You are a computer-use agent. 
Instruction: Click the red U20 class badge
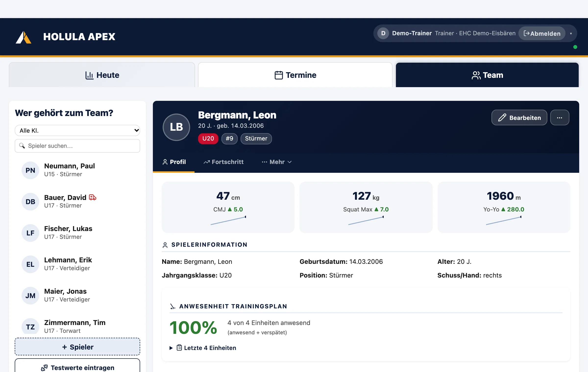tap(208, 139)
